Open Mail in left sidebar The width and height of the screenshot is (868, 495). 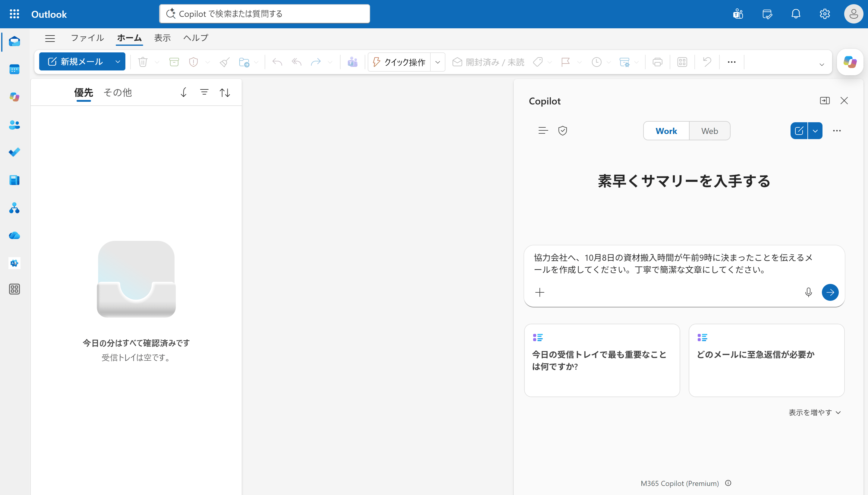[14, 42]
